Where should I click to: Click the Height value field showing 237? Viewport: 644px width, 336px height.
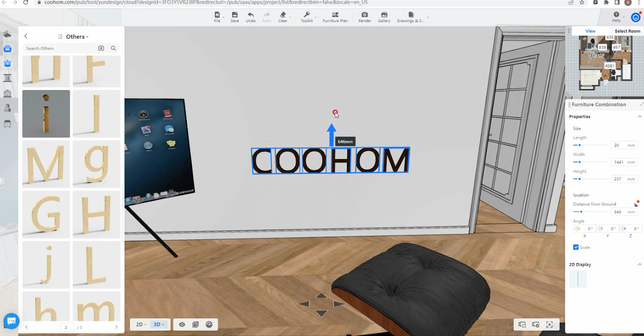[x=624, y=179]
